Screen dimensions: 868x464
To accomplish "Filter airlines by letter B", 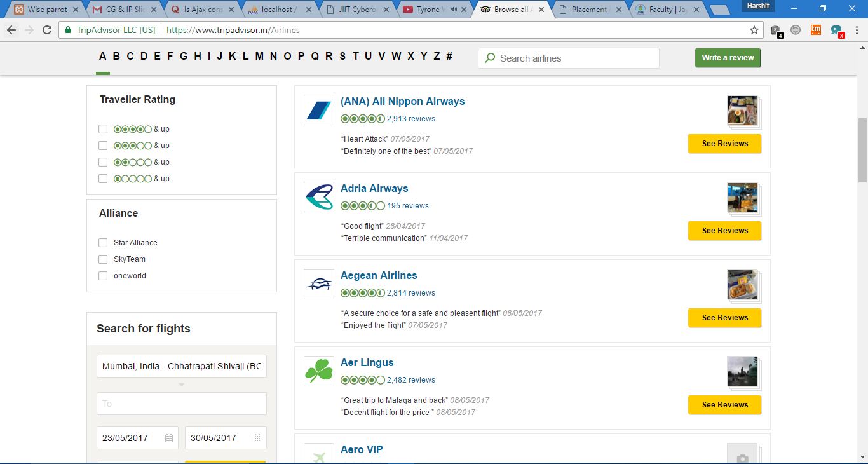I will pos(116,56).
